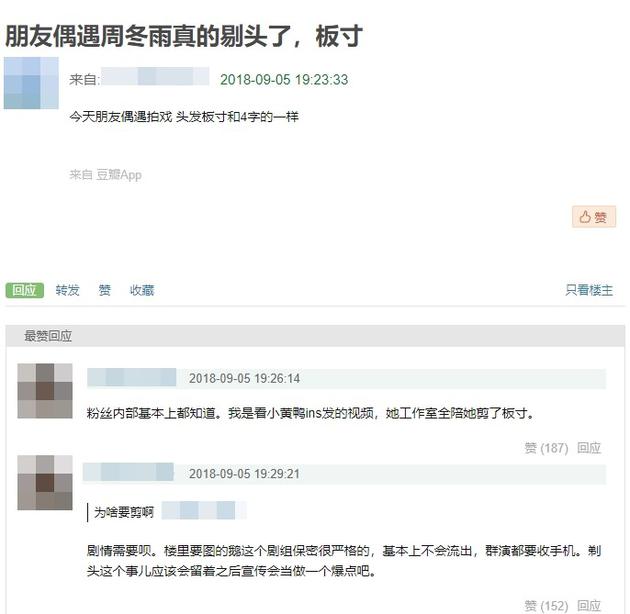Click the green 回应 button
This screenshot has width=630, height=614.
click(x=25, y=290)
